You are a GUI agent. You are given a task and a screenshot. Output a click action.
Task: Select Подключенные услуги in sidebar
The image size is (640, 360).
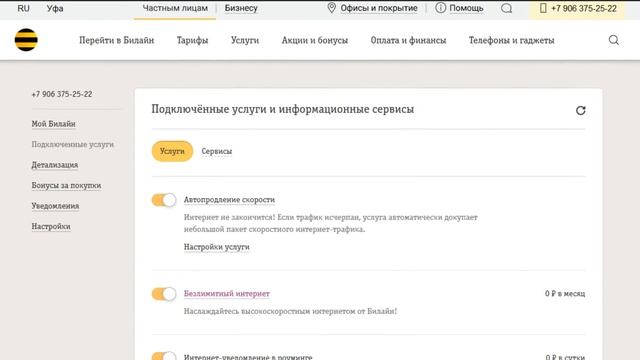(x=73, y=144)
